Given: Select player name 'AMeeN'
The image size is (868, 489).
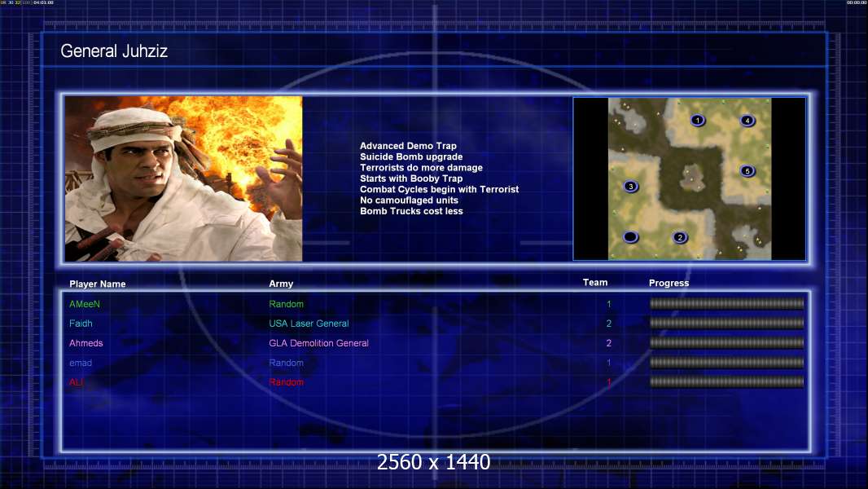Looking at the screenshot, I should pos(85,304).
